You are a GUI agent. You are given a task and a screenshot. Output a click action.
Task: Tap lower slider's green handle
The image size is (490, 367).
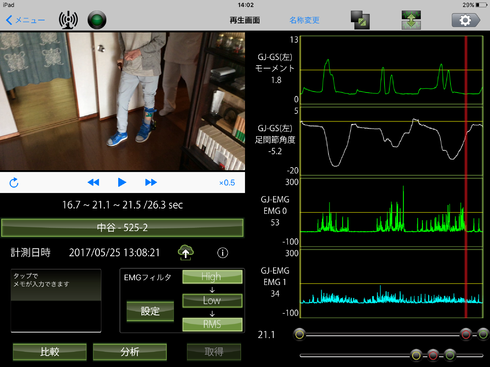[450, 355]
